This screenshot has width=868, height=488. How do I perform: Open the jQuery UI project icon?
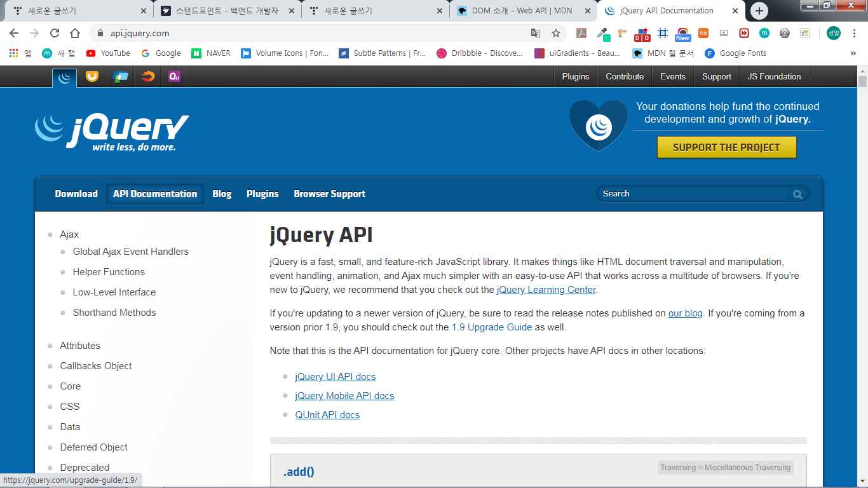92,76
